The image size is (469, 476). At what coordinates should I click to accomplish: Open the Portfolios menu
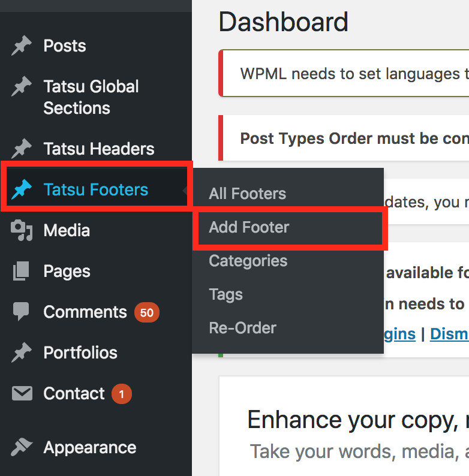[80, 353]
